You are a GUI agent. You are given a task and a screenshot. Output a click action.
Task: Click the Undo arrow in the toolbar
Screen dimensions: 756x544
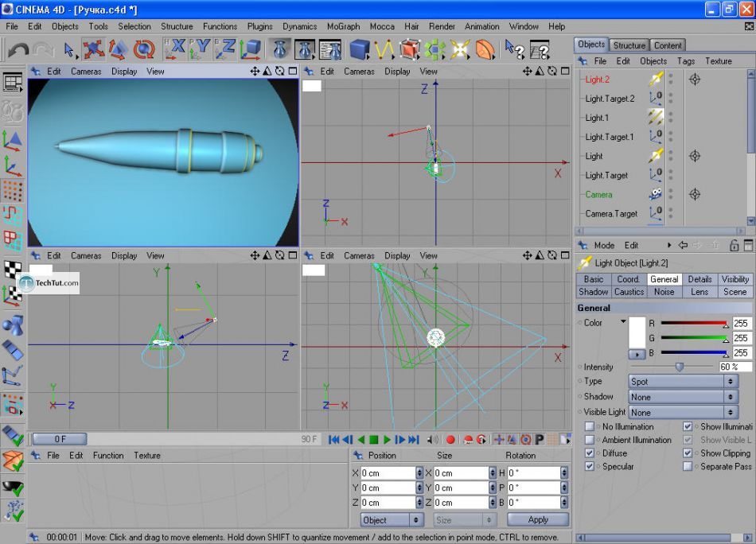coord(18,50)
